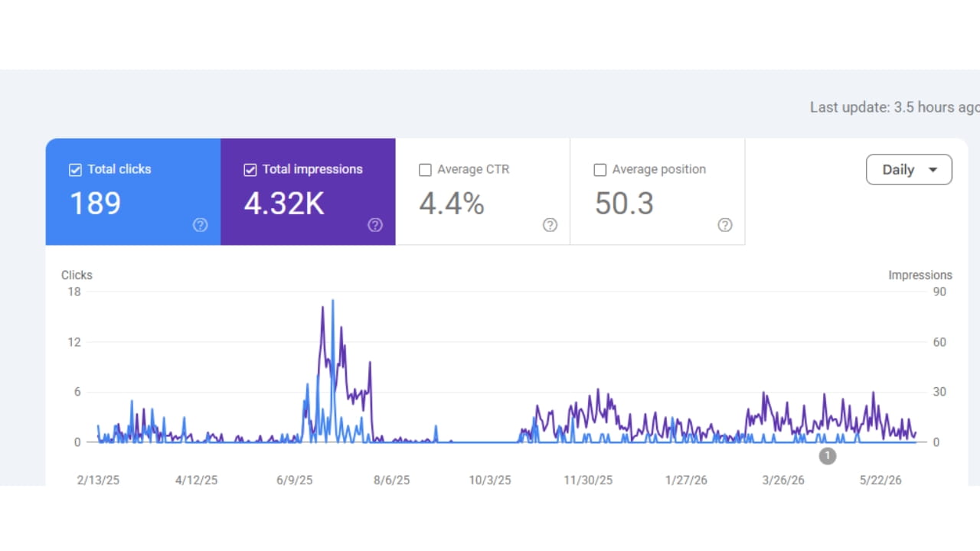Select the Total clicks metric card
This screenshot has height=551, width=980.
(133, 192)
